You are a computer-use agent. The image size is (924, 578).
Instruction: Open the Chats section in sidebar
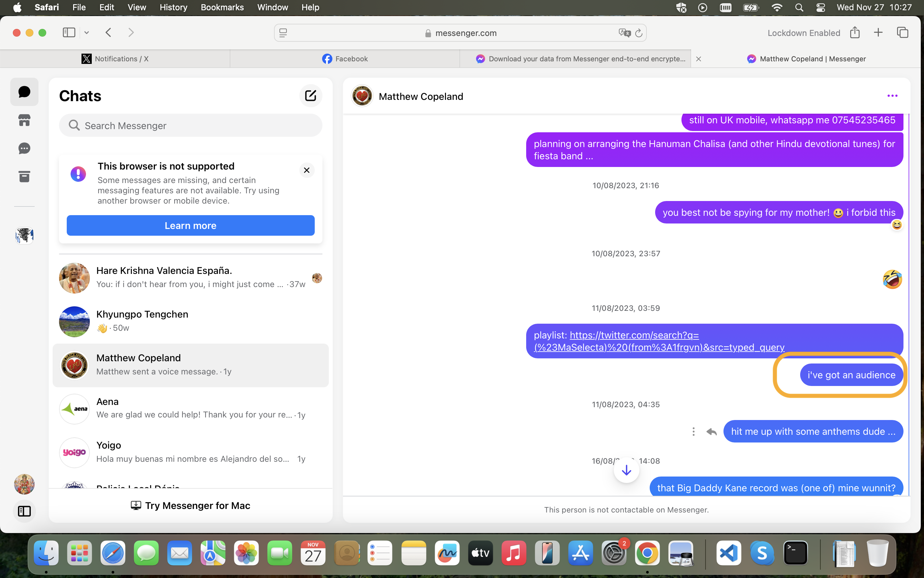tap(24, 92)
